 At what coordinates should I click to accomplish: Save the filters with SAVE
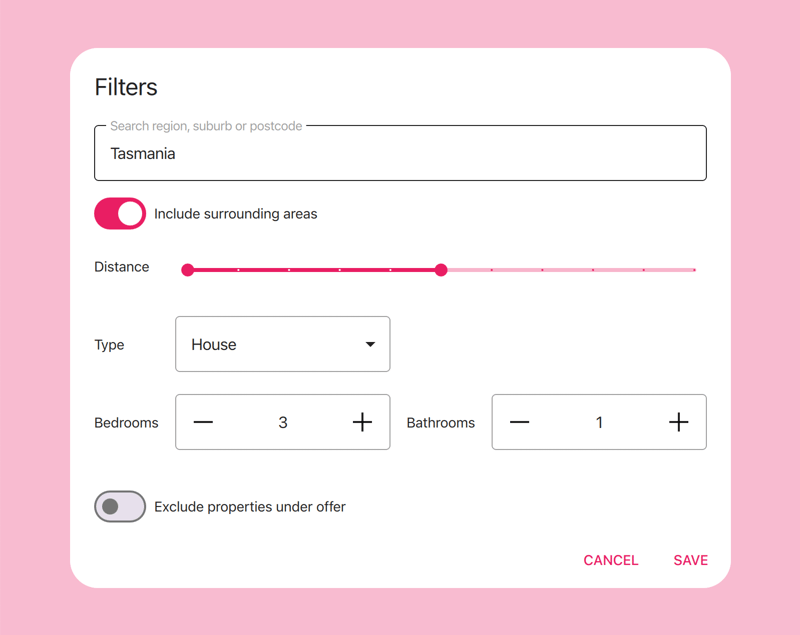point(690,560)
